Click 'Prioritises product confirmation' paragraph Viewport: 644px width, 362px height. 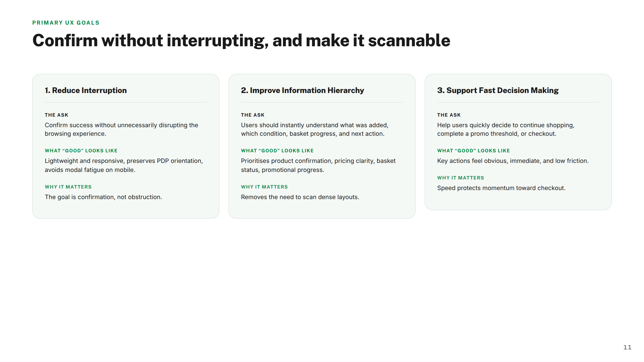coord(318,165)
